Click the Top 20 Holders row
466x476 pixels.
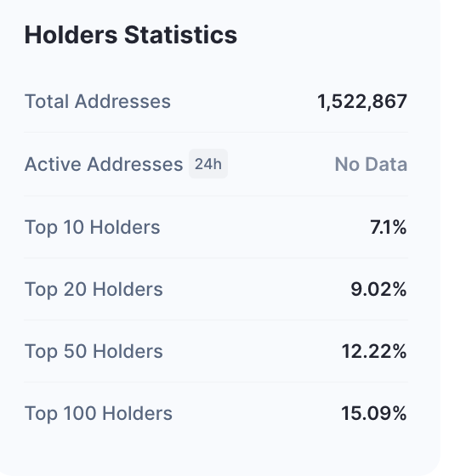[x=216, y=289]
